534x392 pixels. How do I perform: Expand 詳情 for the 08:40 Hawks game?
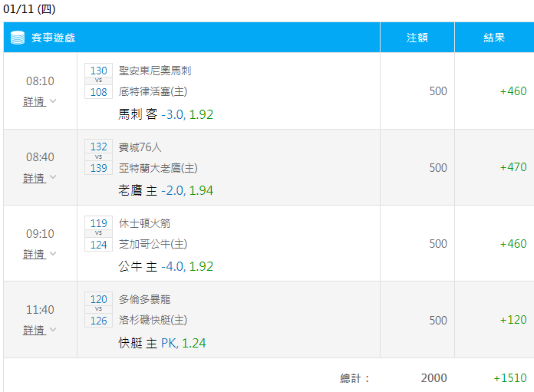[35, 177]
